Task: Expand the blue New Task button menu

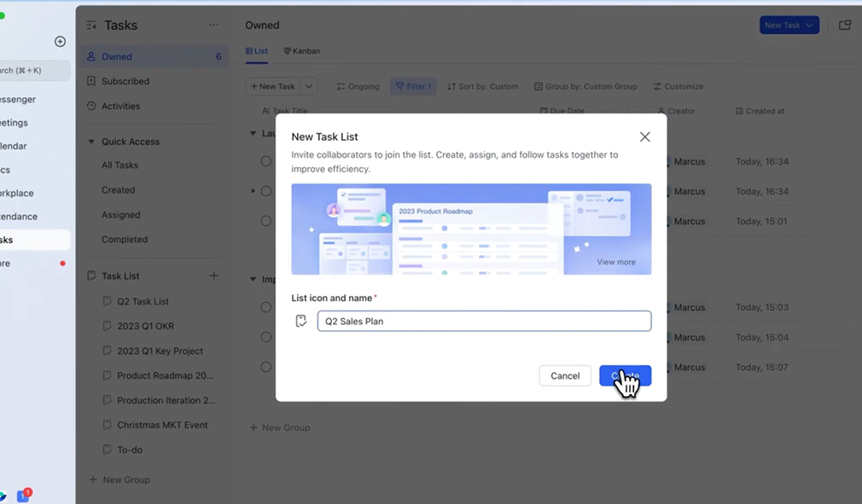Action: (x=809, y=26)
